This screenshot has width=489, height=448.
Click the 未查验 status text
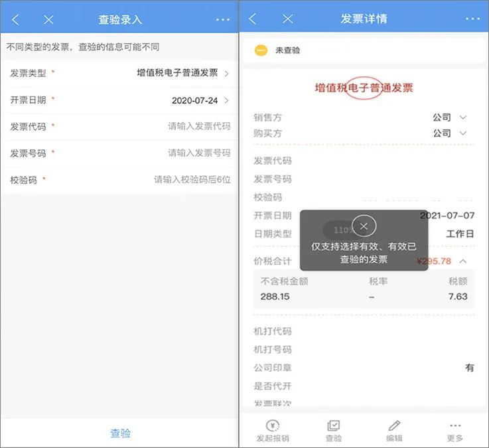click(x=287, y=50)
